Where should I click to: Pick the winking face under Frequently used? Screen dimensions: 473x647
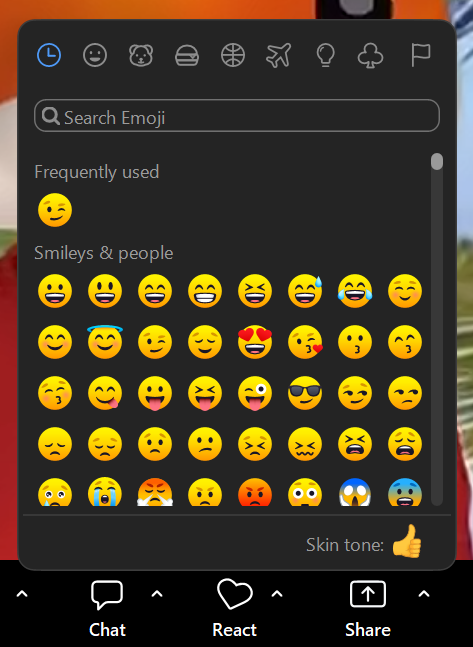[x=54, y=210]
